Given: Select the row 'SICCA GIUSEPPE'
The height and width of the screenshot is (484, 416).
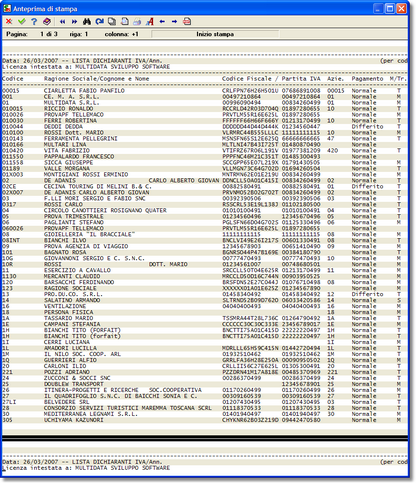Looking at the screenshot, I should click(205, 163).
